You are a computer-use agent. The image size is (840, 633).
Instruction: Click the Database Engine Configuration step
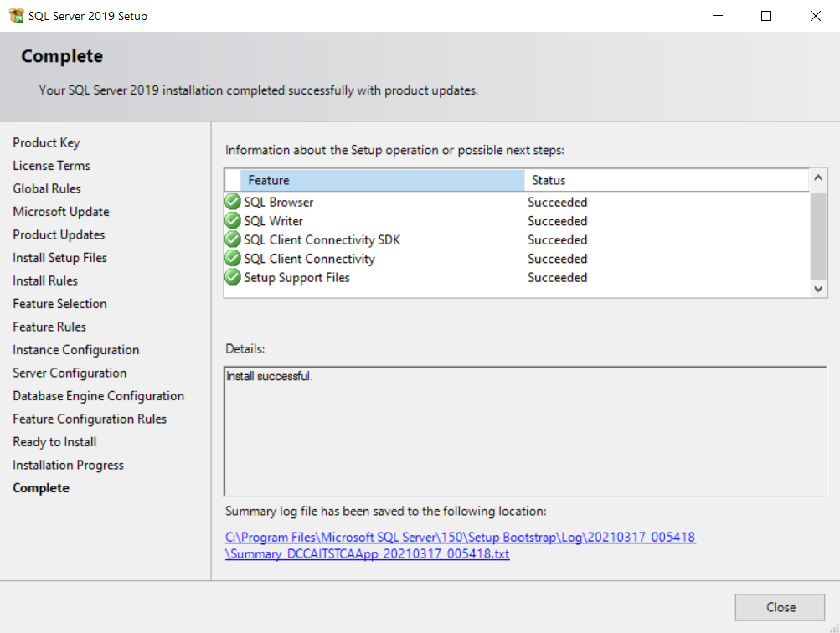point(99,396)
